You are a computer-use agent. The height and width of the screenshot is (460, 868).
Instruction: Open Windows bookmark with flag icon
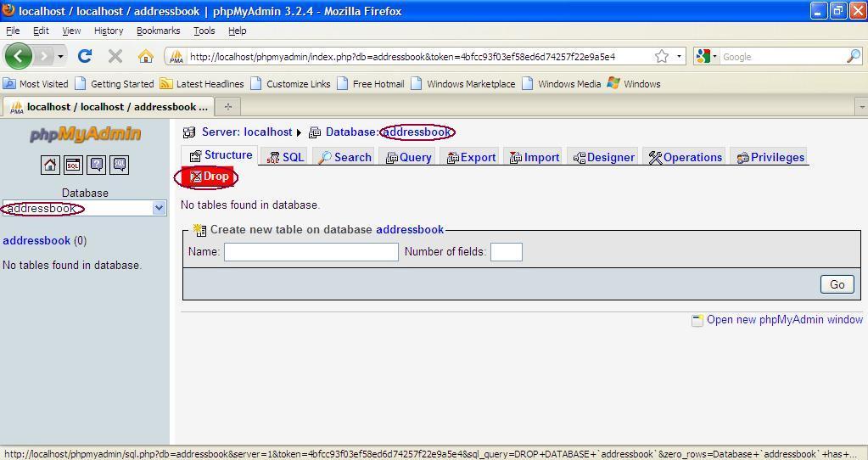pyautogui.click(x=634, y=83)
